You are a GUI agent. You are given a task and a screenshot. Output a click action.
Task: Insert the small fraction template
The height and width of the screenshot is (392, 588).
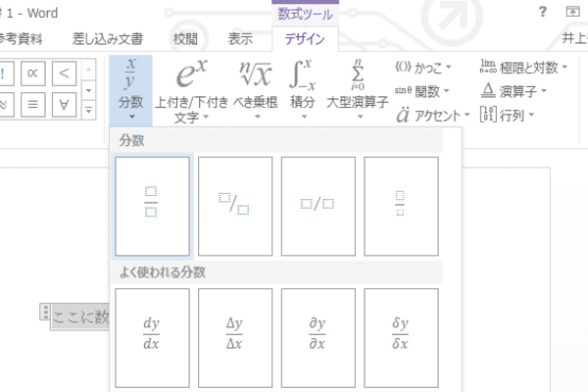click(401, 207)
